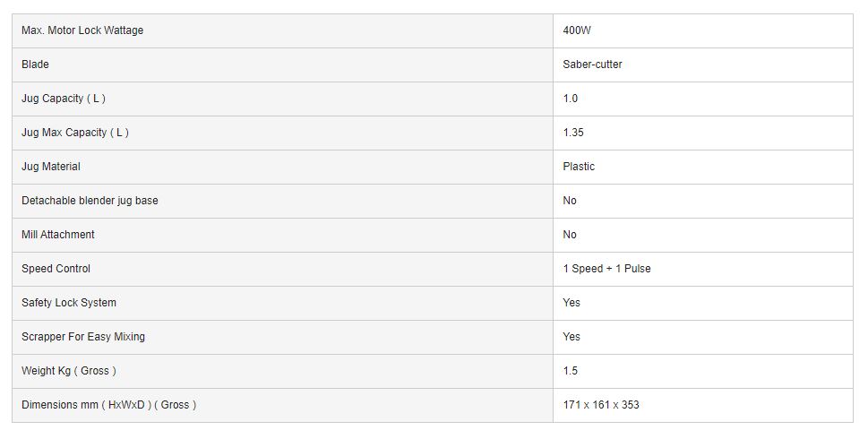Click the Jug Material label

tap(51, 167)
